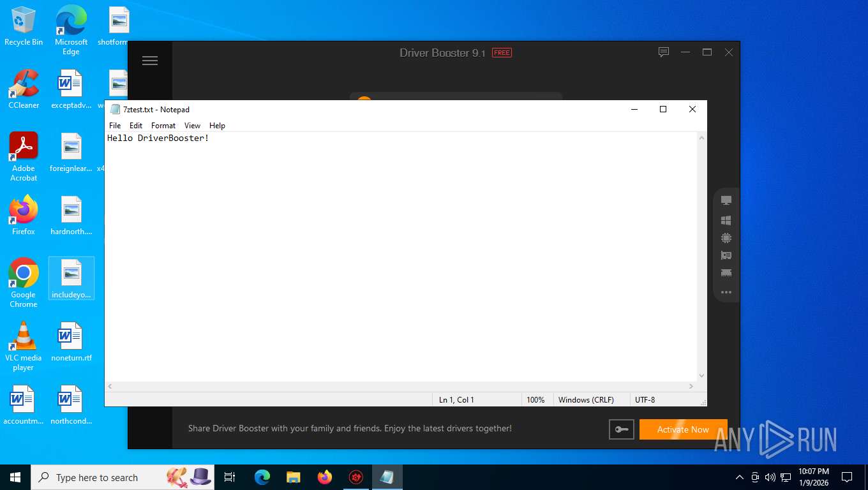Minimize the Driver Booster window

tap(685, 52)
